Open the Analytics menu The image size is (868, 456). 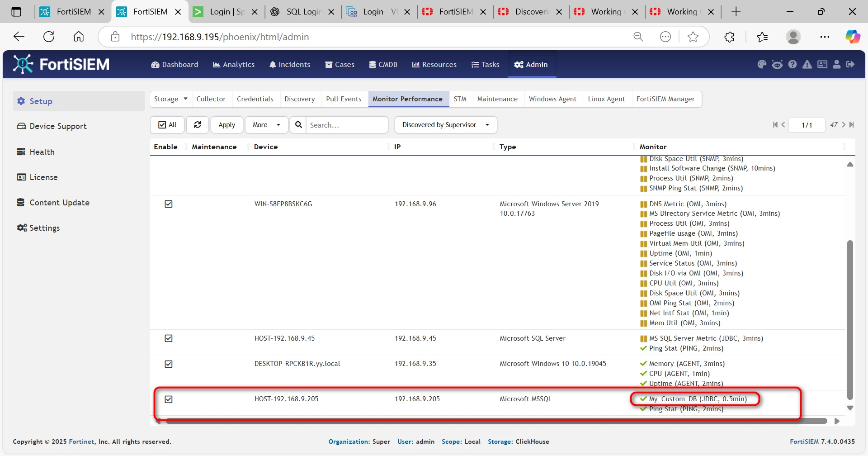(234, 64)
